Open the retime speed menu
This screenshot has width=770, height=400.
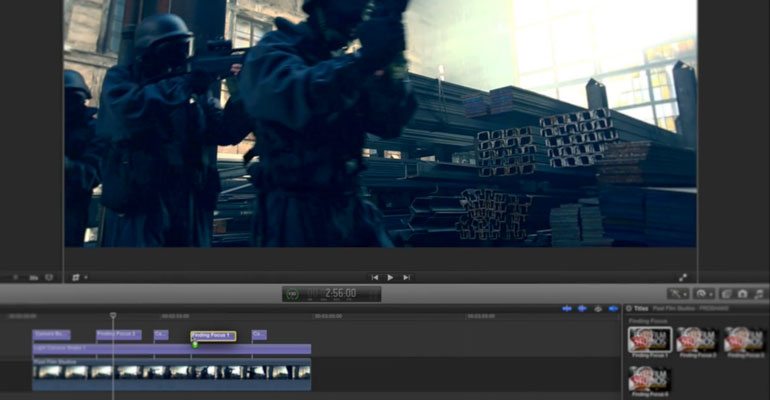coord(703,293)
